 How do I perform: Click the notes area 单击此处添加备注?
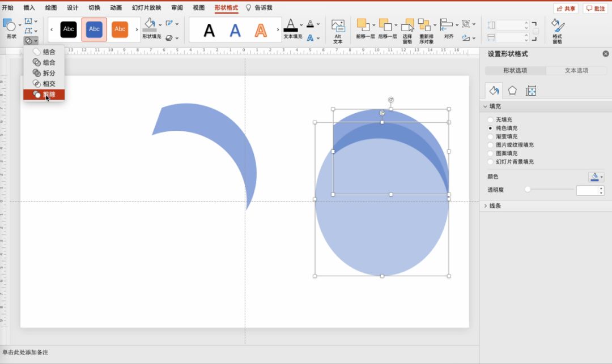(x=25, y=352)
